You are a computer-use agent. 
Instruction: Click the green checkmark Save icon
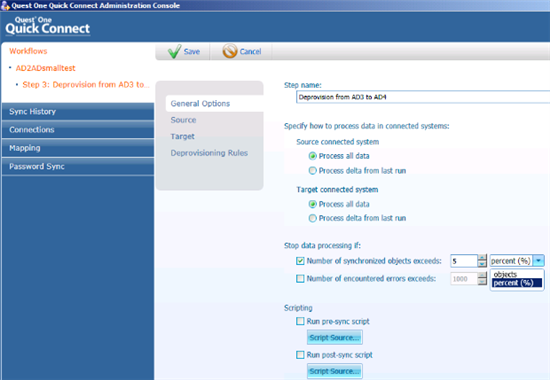[174, 52]
